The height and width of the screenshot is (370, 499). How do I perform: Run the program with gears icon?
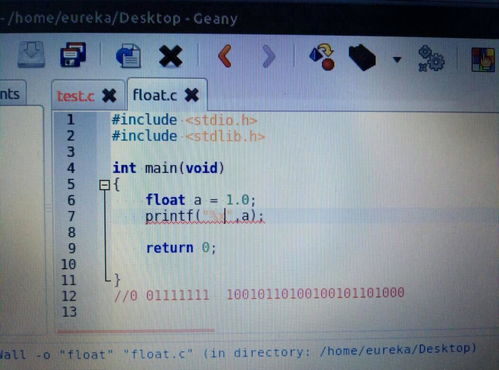(431, 59)
